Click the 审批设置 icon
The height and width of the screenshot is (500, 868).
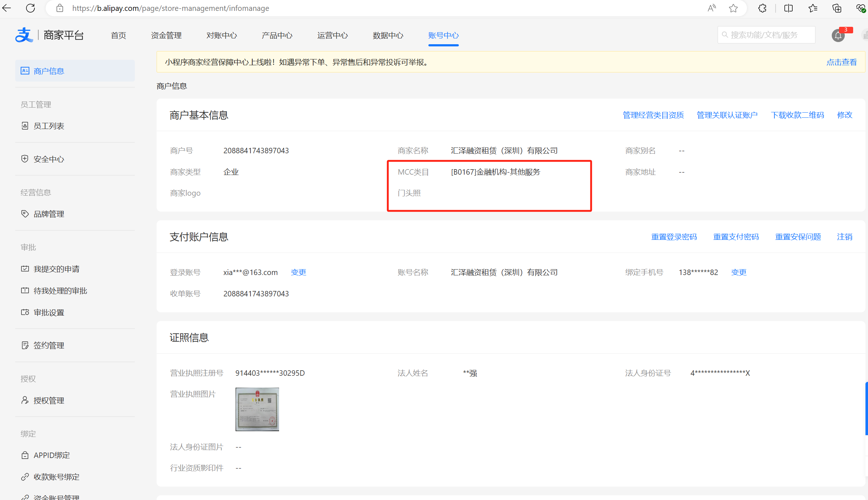pos(25,312)
